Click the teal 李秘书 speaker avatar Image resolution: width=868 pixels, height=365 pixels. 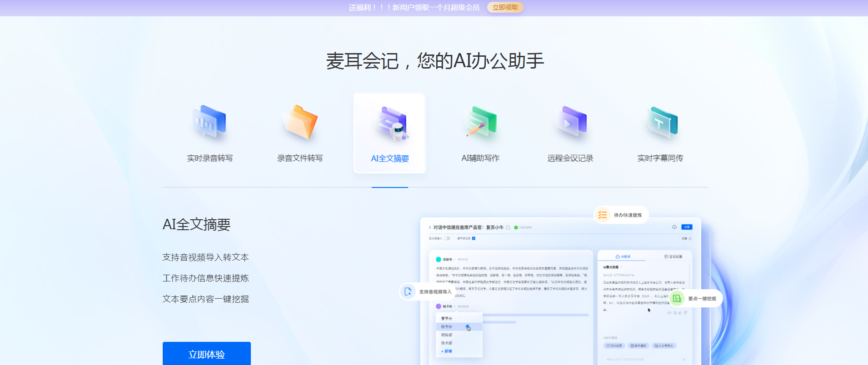tap(439, 260)
